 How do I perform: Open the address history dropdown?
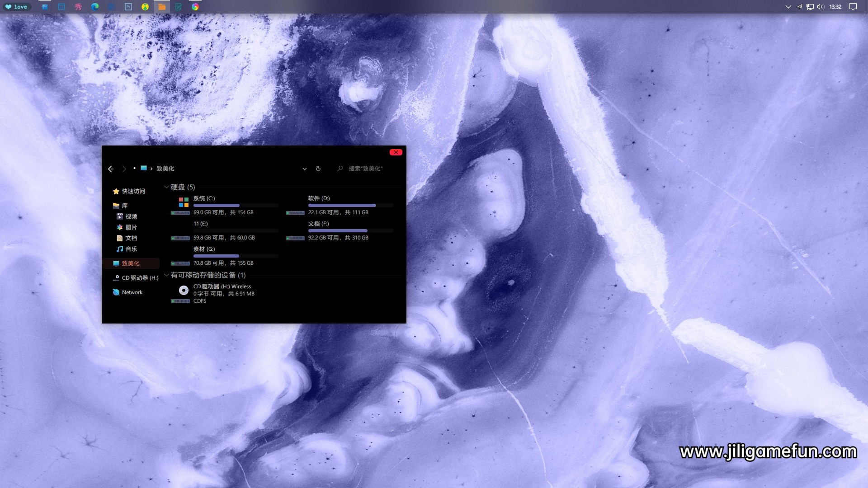[305, 169]
